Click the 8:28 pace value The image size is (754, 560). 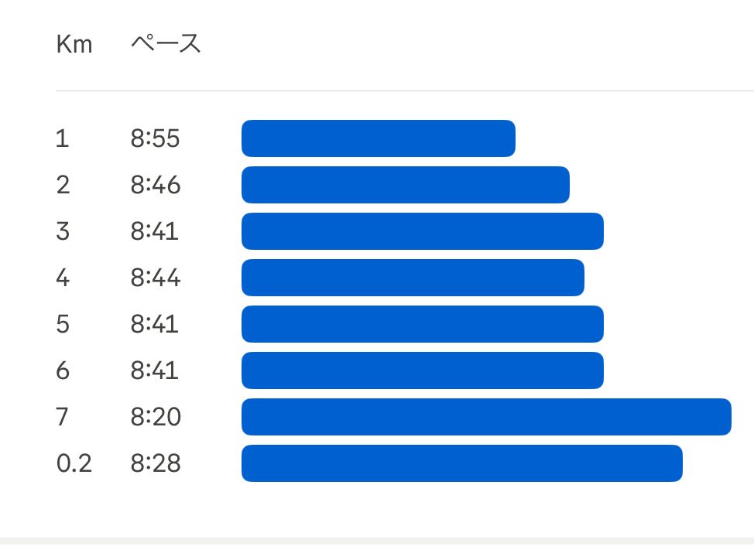[x=156, y=463]
